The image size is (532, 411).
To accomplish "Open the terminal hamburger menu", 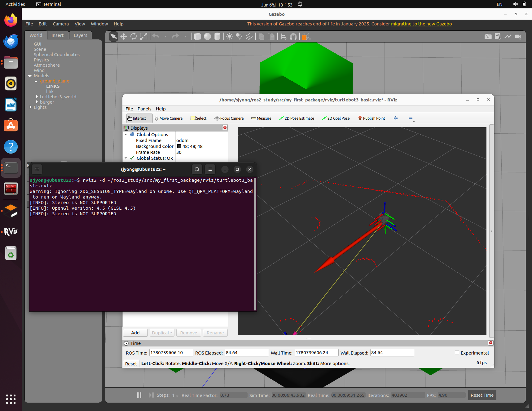I will coord(210,169).
